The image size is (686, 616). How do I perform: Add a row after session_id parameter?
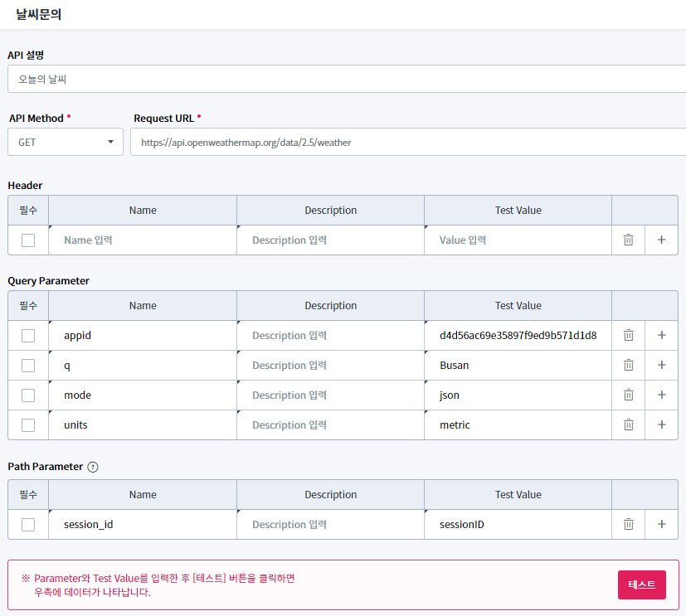pos(661,524)
